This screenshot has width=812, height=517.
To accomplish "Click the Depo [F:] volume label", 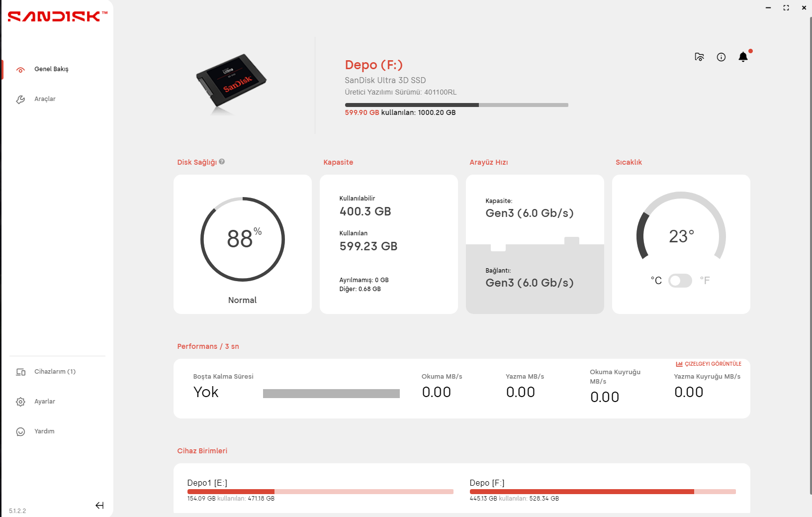I will 487,483.
